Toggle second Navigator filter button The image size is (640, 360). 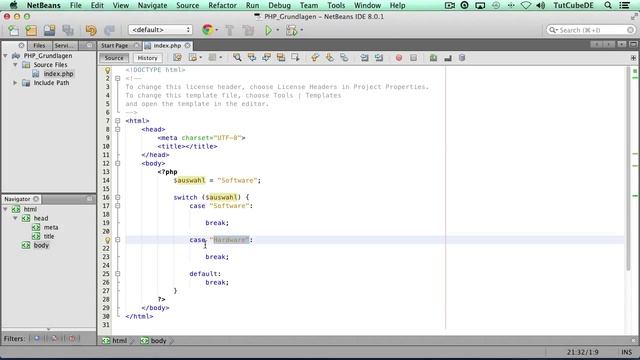pyautogui.click(x=54, y=338)
